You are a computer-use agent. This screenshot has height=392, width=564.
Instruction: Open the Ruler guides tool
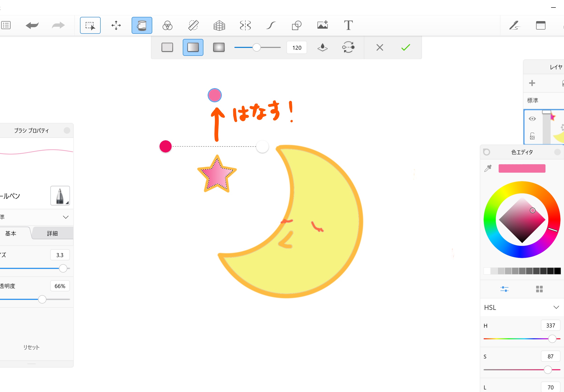click(x=193, y=25)
